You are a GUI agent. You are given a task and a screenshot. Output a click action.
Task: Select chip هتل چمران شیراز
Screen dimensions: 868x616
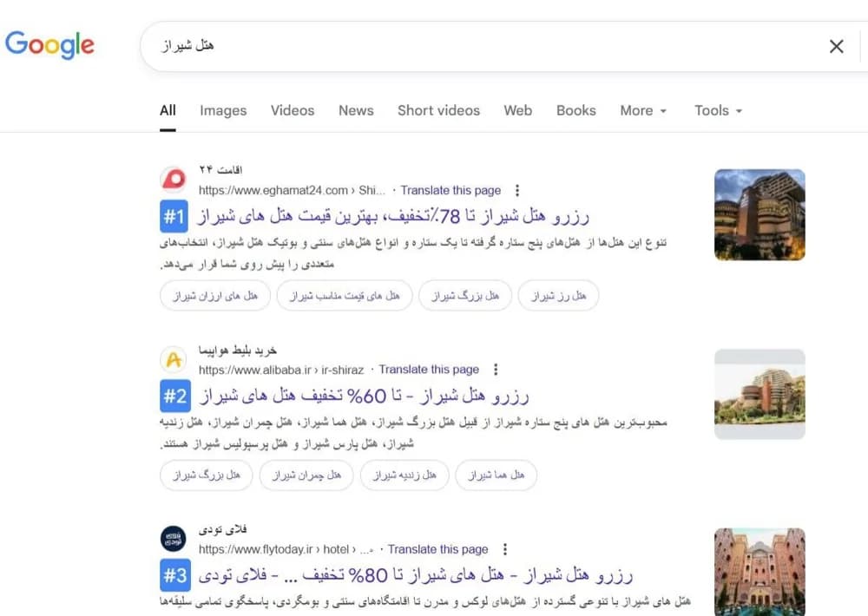(x=306, y=475)
